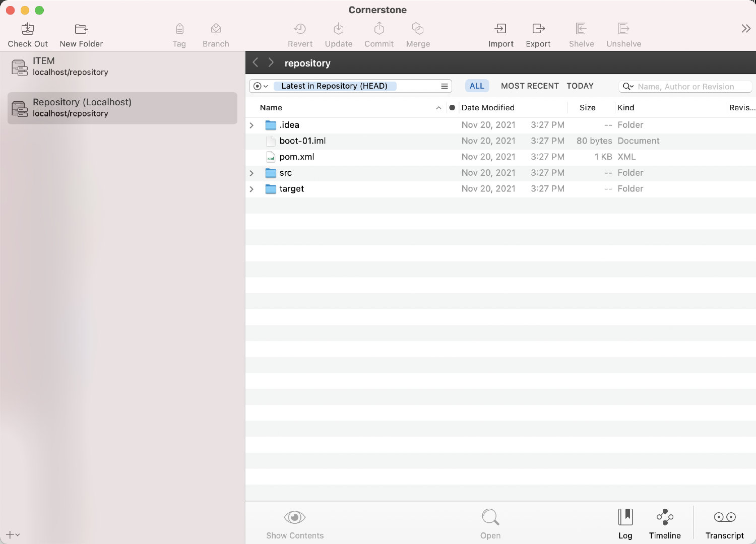Go back with the left navigation arrow
The width and height of the screenshot is (756, 544).
pos(256,62)
